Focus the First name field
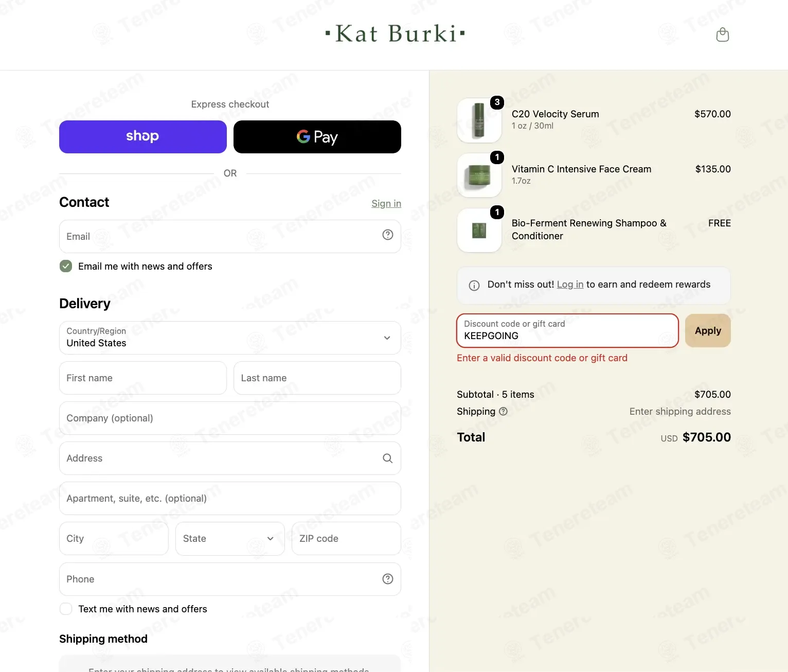This screenshot has width=788, height=672. pyautogui.click(x=143, y=378)
